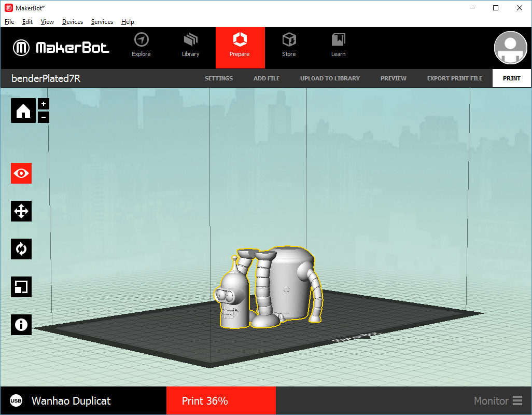Open print SETTINGS
This screenshot has height=415, width=532.
pos(219,78)
